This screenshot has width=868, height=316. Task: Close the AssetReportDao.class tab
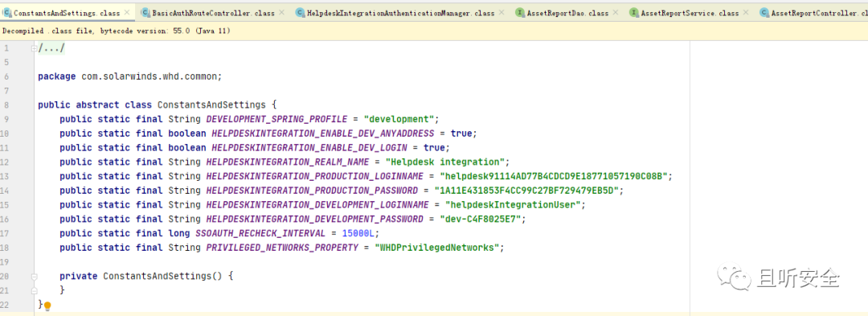pyautogui.click(x=616, y=13)
